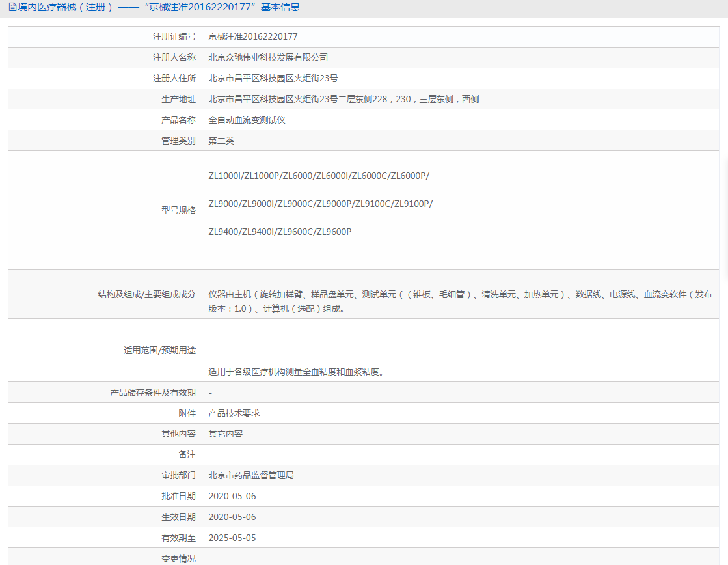Click the 生产地址 value mentioning 二层东侧228
This screenshot has width=728, height=565.
[344, 99]
